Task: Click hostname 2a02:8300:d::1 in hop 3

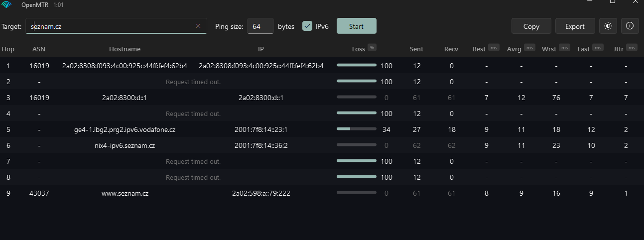Action: point(125,98)
